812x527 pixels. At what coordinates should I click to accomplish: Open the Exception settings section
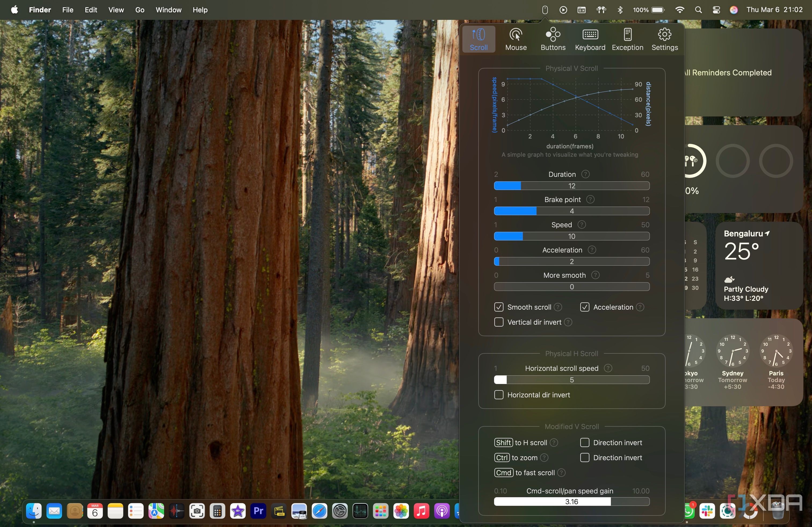(x=628, y=39)
